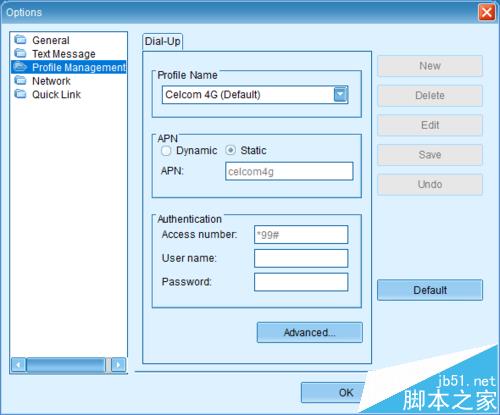Close the Options dialog

[486, 13]
